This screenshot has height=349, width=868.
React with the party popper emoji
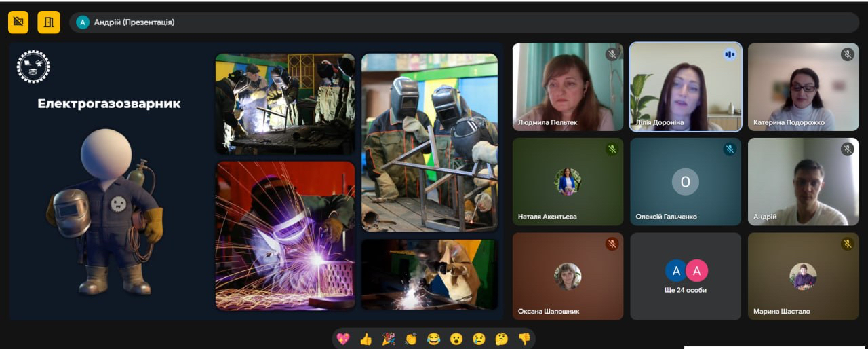coord(389,339)
